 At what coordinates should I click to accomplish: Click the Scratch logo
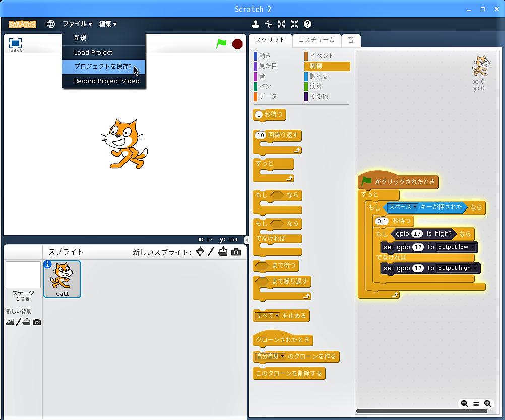[22, 24]
